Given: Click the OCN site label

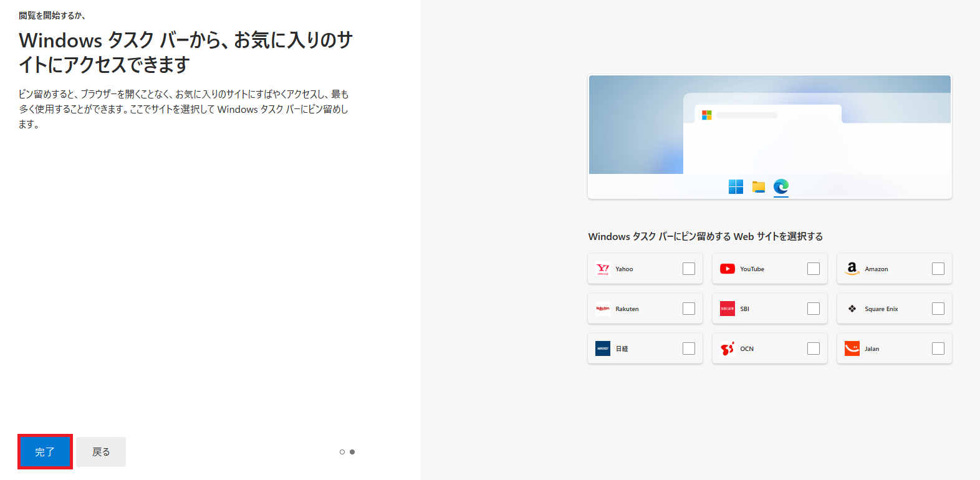Looking at the screenshot, I should pos(747,349).
